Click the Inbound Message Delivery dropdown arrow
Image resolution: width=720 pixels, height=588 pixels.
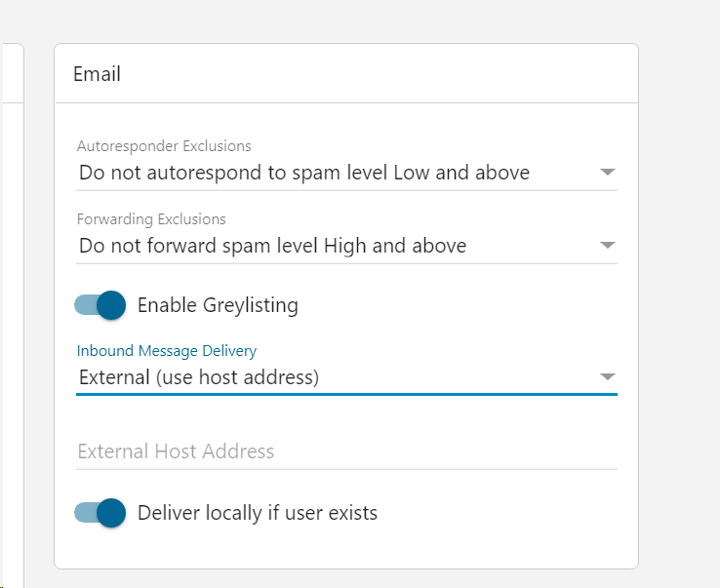607,377
